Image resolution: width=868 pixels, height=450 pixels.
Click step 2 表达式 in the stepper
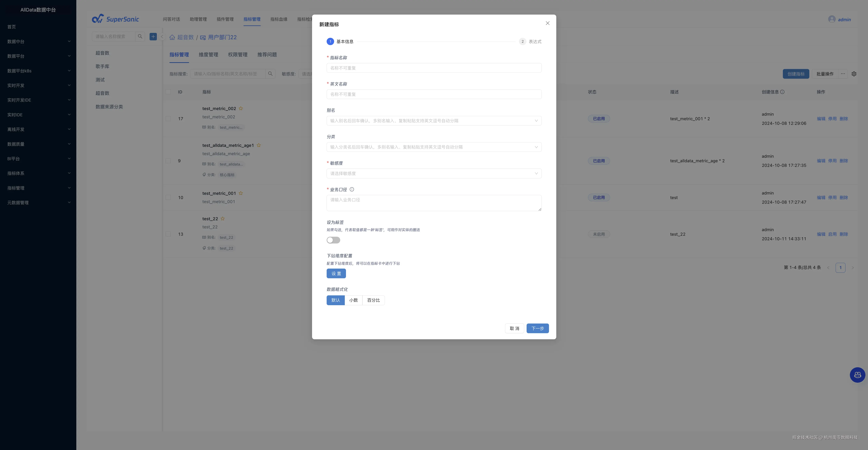[x=530, y=41]
